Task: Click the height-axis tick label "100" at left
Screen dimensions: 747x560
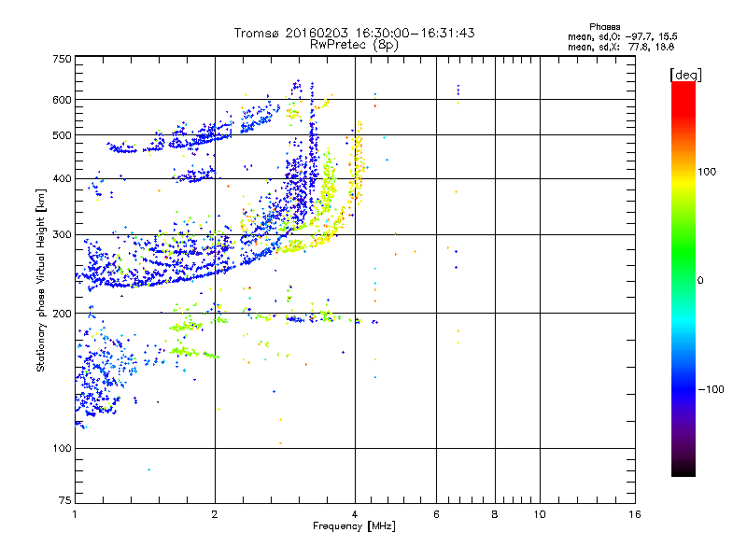Action: click(x=62, y=448)
